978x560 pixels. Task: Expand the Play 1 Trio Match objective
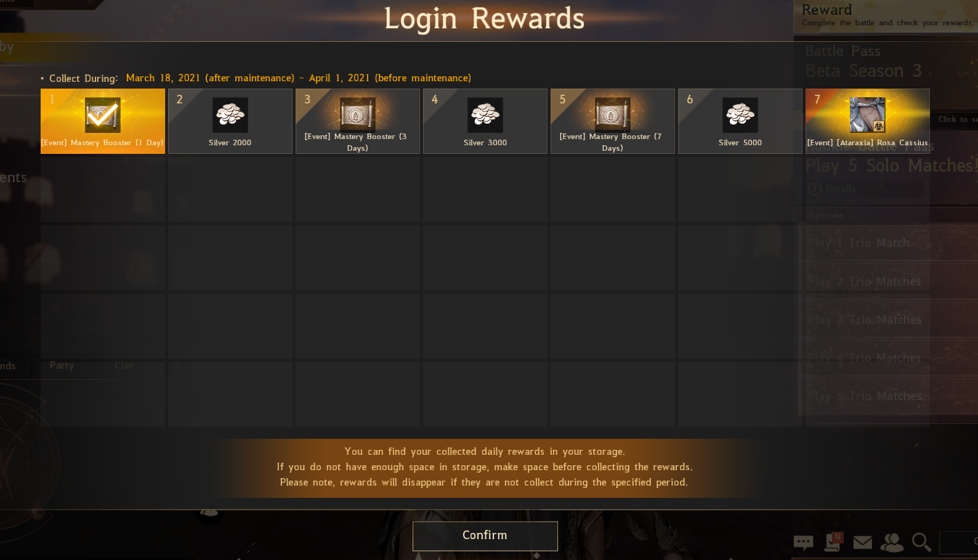pyautogui.click(x=888, y=243)
